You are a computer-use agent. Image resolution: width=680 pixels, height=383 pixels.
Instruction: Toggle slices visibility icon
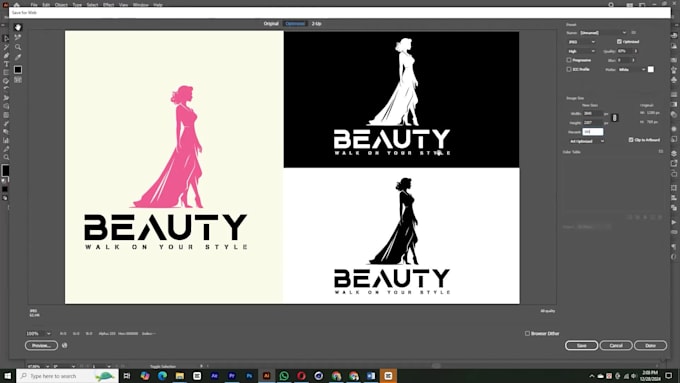18,80
